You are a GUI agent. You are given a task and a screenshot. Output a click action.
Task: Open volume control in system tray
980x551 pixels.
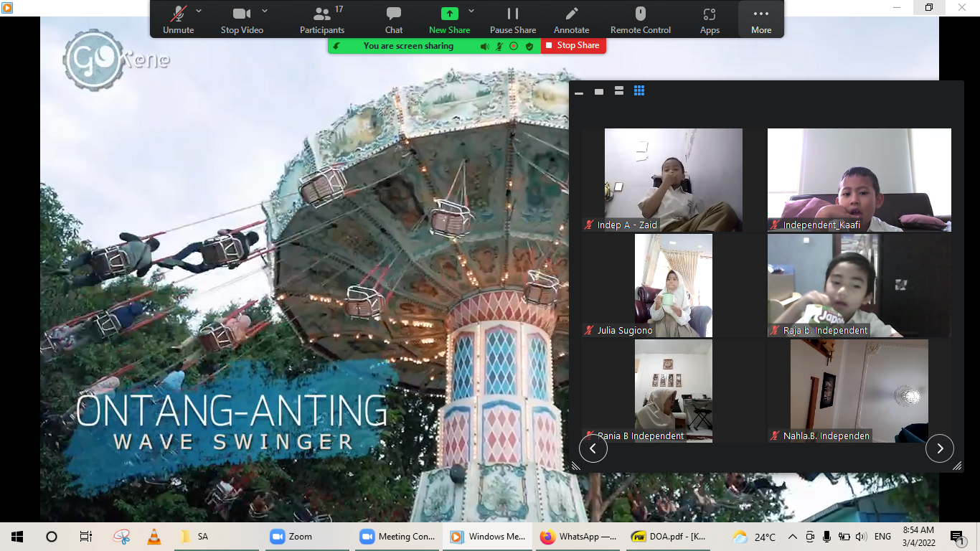pyautogui.click(x=861, y=537)
